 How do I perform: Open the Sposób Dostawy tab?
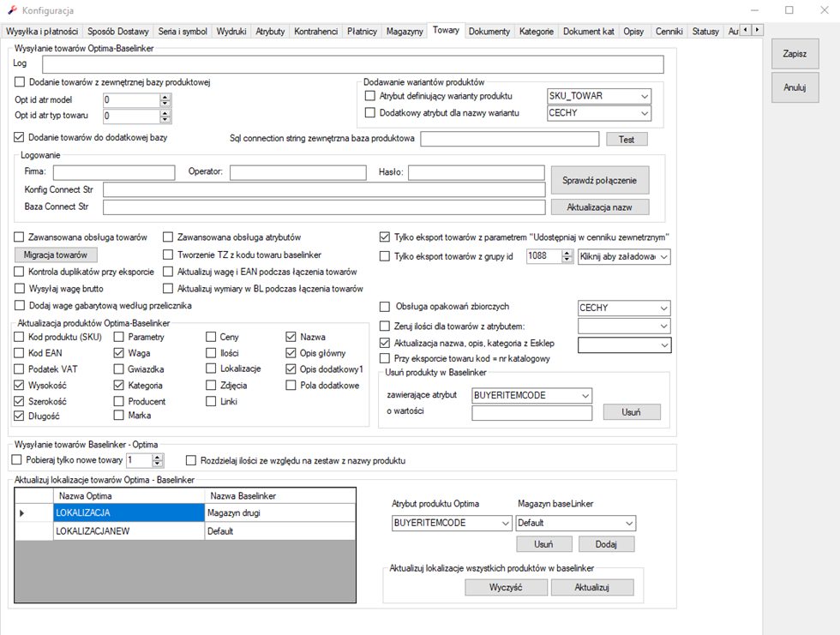[118, 31]
